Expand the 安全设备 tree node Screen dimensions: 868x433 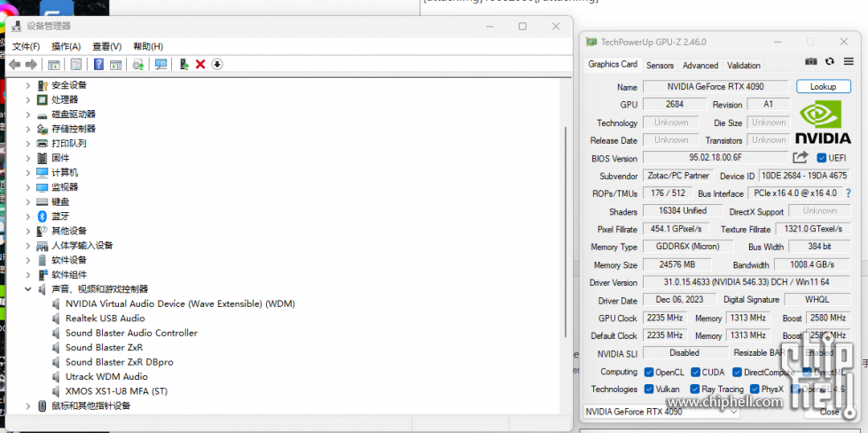point(27,85)
